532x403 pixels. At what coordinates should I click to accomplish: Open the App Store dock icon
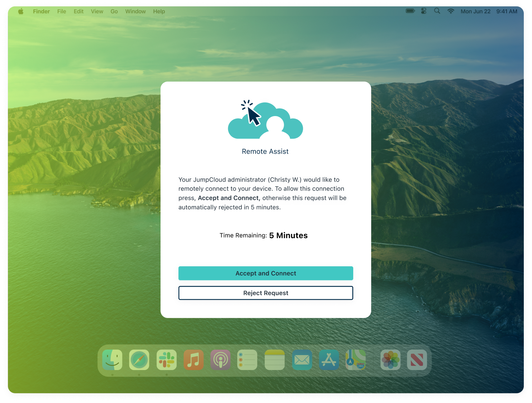click(329, 360)
